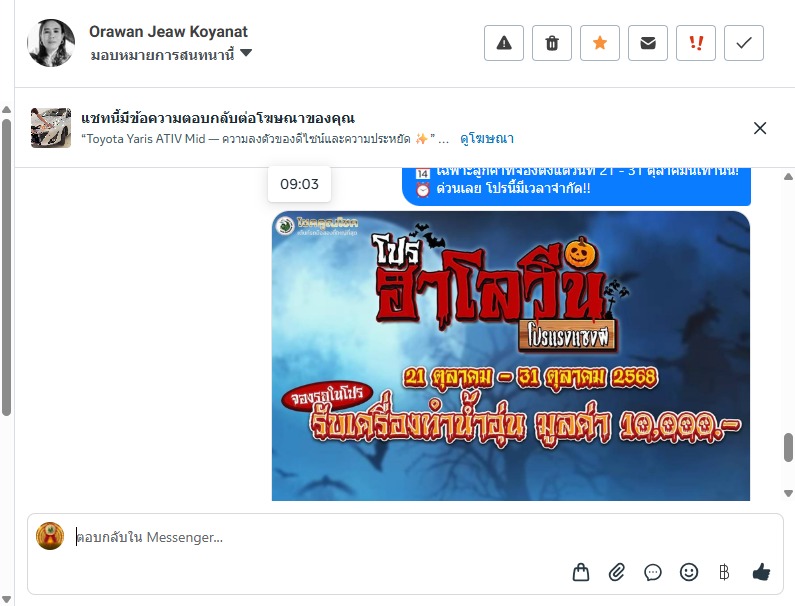Open the shopping bag order icon

click(581, 572)
